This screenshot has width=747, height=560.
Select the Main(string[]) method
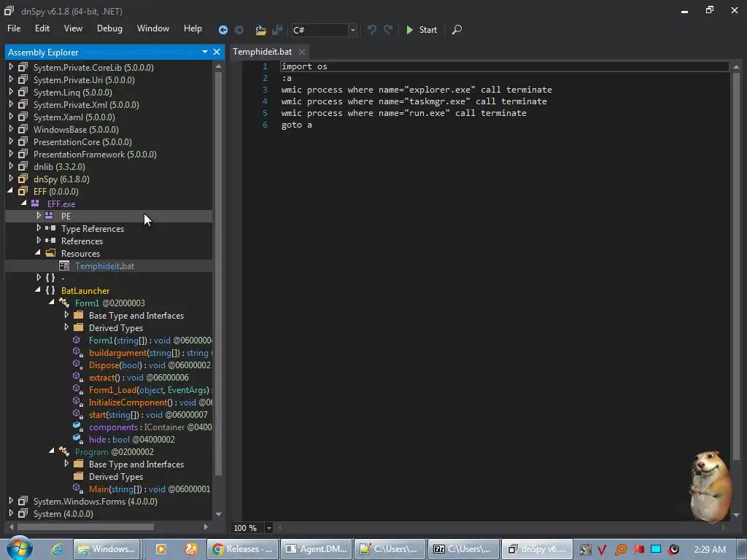(150, 489)
